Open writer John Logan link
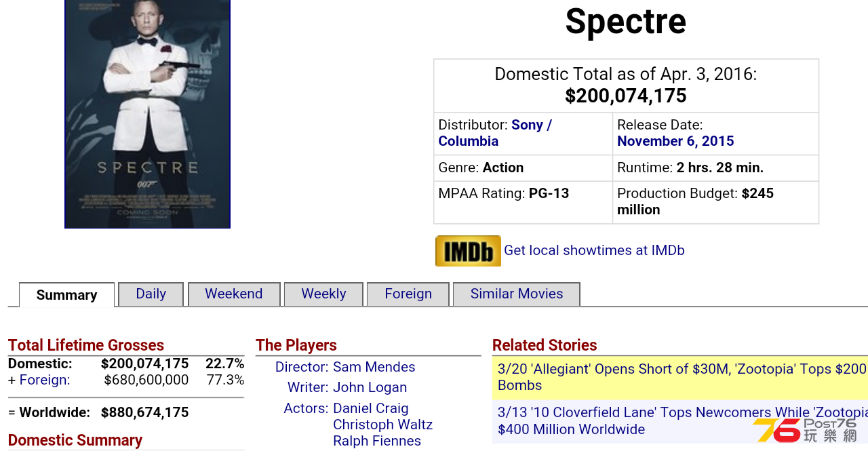The image size is (868, 451). [370, 387]
